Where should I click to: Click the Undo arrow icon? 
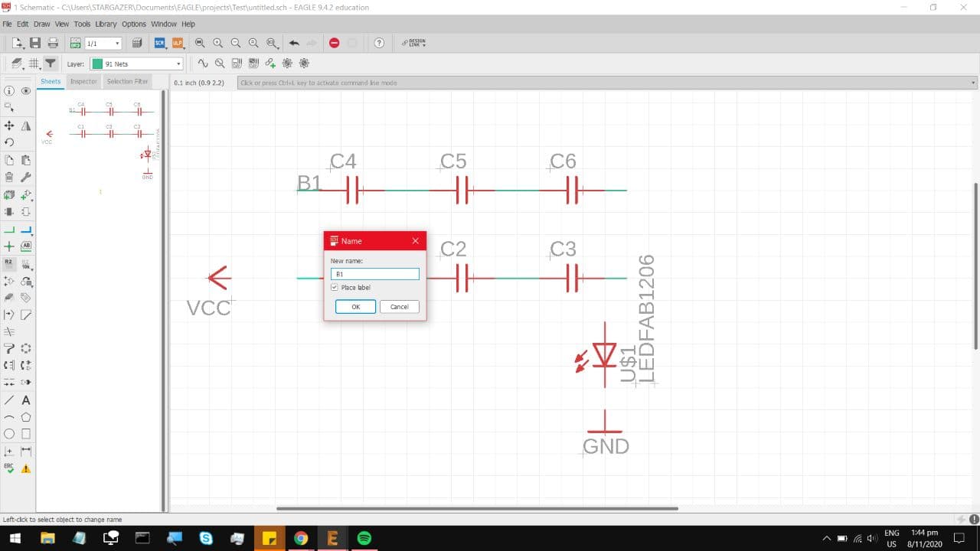click(294, 43)
